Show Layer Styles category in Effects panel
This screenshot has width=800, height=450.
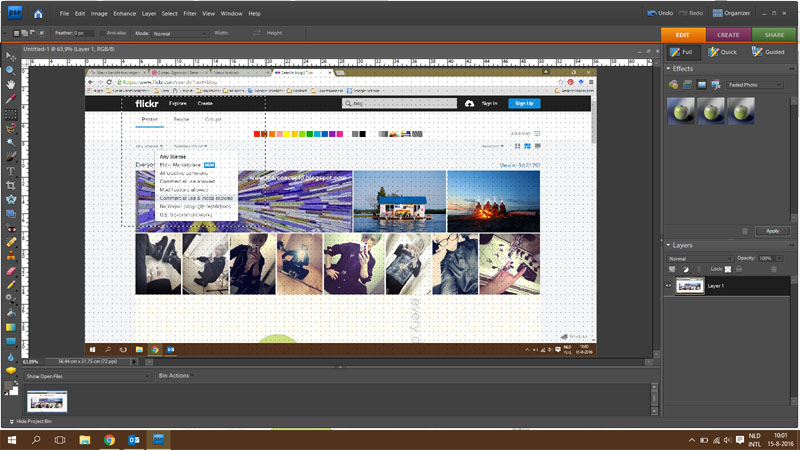point(688,85)
